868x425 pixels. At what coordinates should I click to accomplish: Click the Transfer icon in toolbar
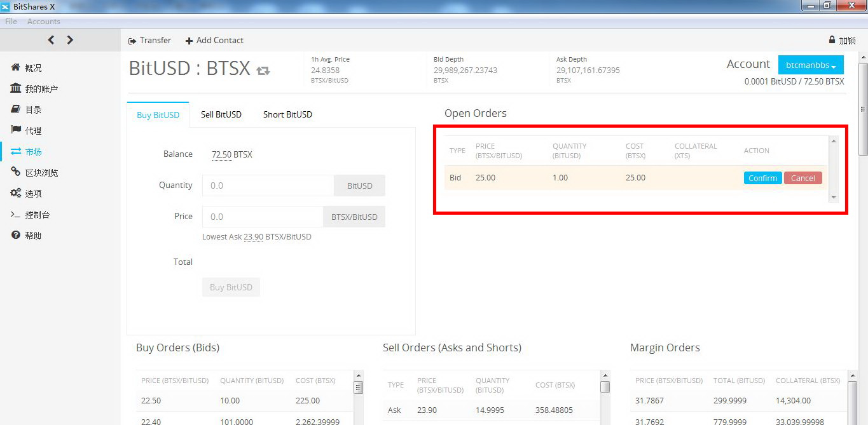(132, 41)
